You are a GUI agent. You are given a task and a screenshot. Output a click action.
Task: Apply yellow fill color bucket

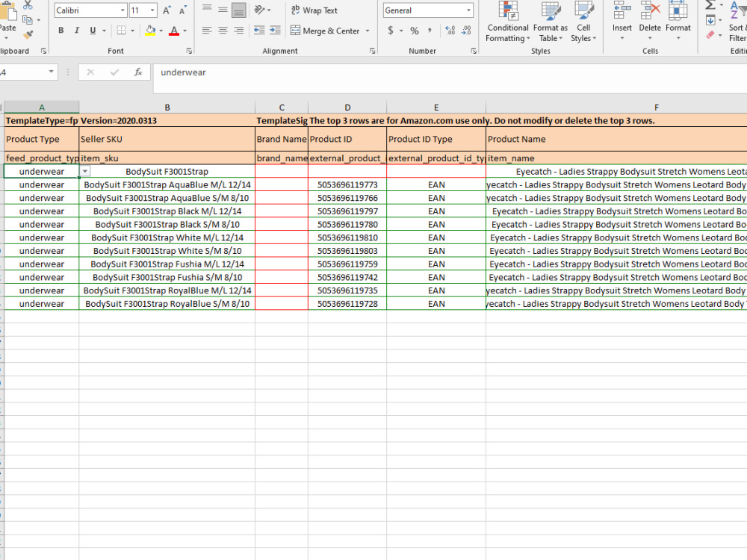150,31
